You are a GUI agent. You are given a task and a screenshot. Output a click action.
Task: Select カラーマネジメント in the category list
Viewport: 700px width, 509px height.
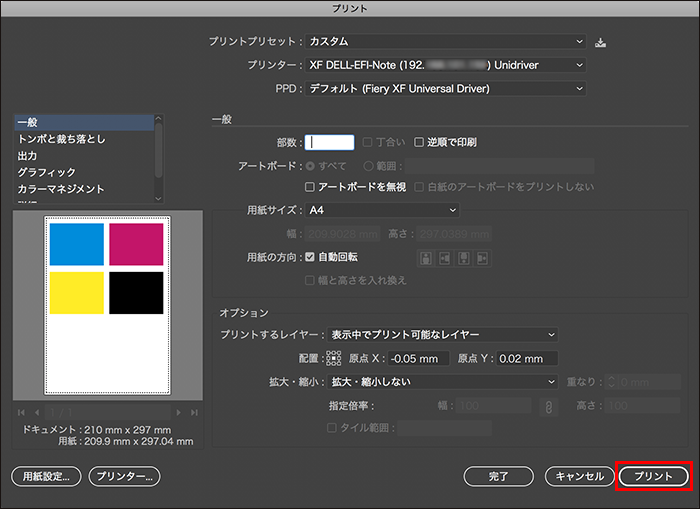[x=62, y=189]
